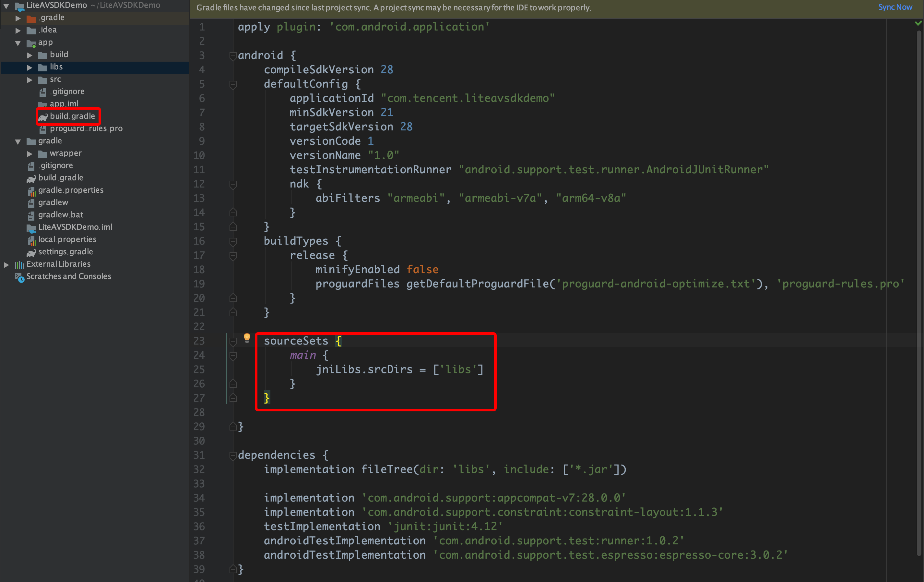Fold the sourceSets block in the gutter
This screenshot has width=924, height=582.
pos(232,341)
